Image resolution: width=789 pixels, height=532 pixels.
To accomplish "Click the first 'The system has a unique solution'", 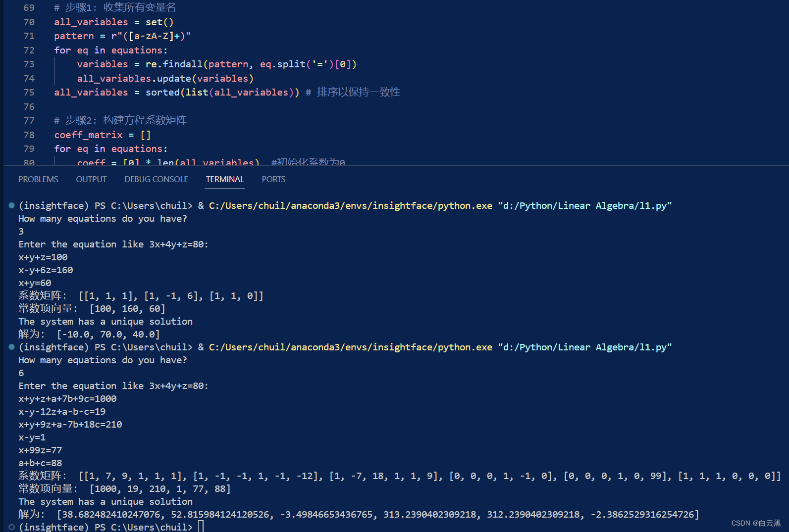I will (105, 321).
